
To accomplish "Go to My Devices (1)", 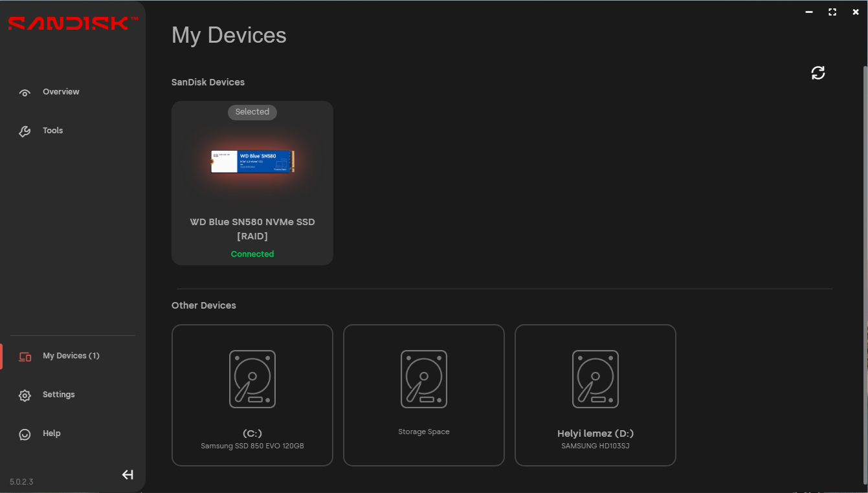I will pos(72,356).
